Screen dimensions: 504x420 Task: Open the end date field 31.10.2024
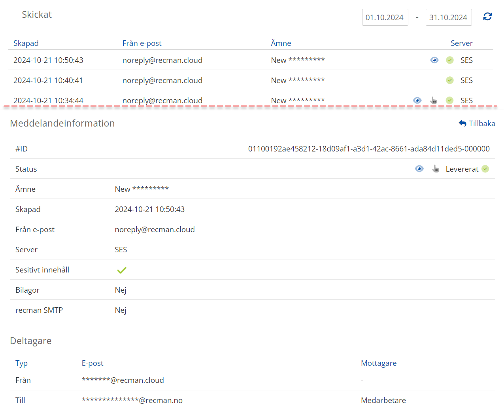(448, 17)
